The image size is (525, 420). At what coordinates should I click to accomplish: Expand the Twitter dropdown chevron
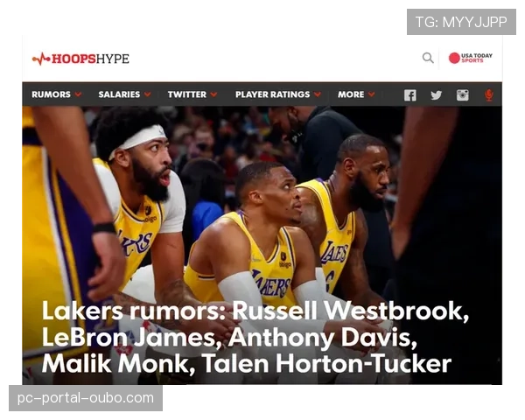pyautogui.click(x=214, y=94)
